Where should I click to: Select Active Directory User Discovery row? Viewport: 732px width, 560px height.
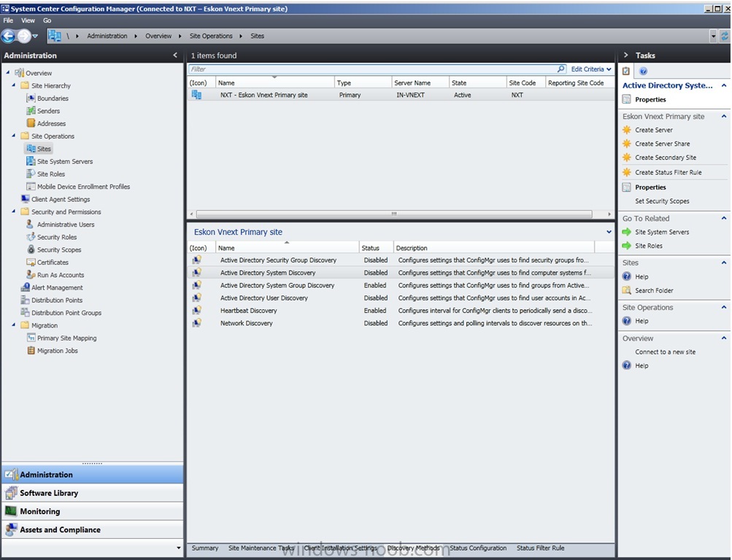401,297
